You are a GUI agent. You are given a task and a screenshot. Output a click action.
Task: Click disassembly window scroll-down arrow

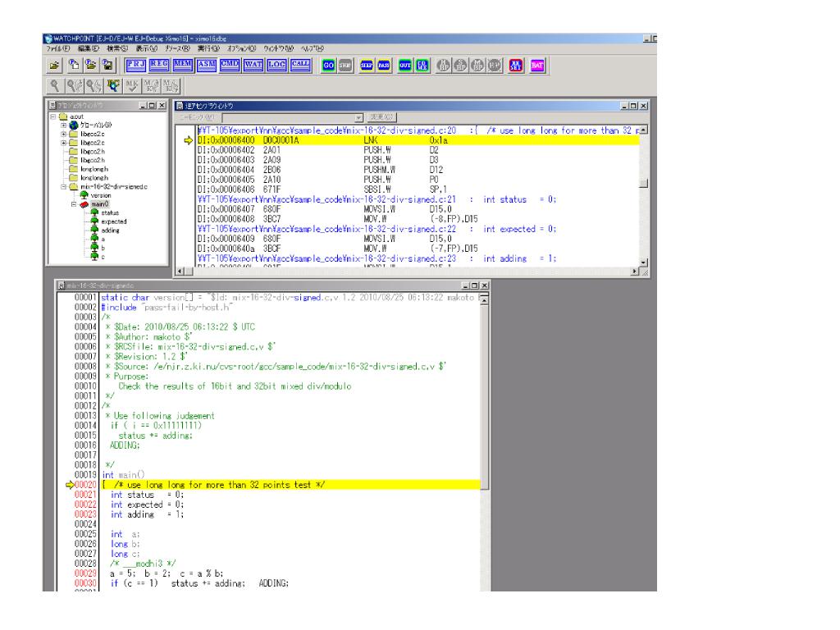(643, 262)
